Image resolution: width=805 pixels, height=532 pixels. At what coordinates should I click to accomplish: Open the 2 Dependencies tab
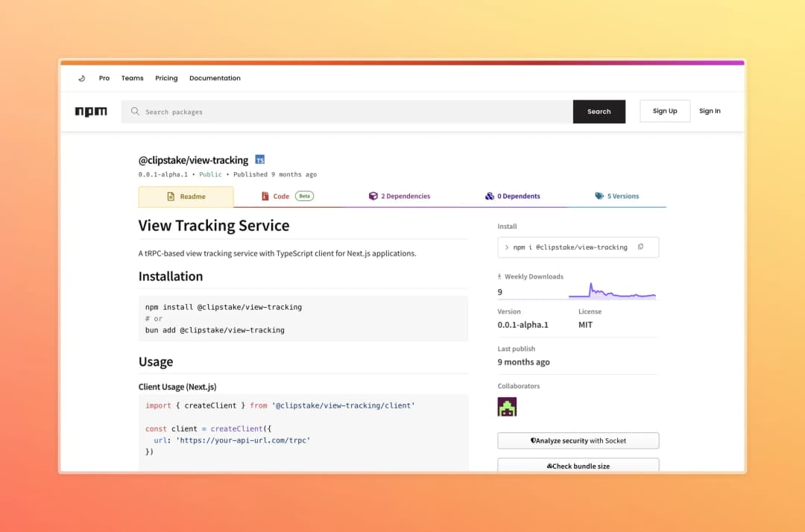pos(400,196)
